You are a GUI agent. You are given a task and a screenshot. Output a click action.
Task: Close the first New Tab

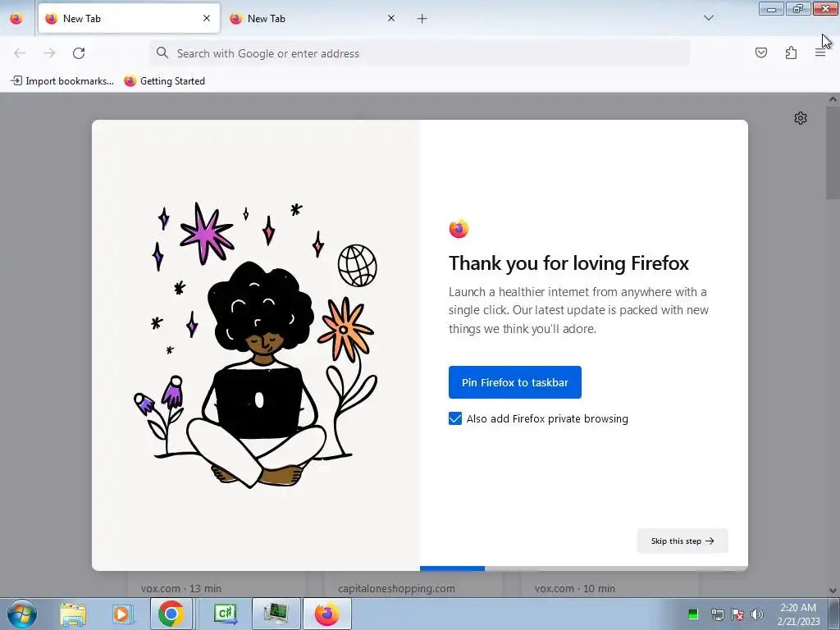[207, 18]
